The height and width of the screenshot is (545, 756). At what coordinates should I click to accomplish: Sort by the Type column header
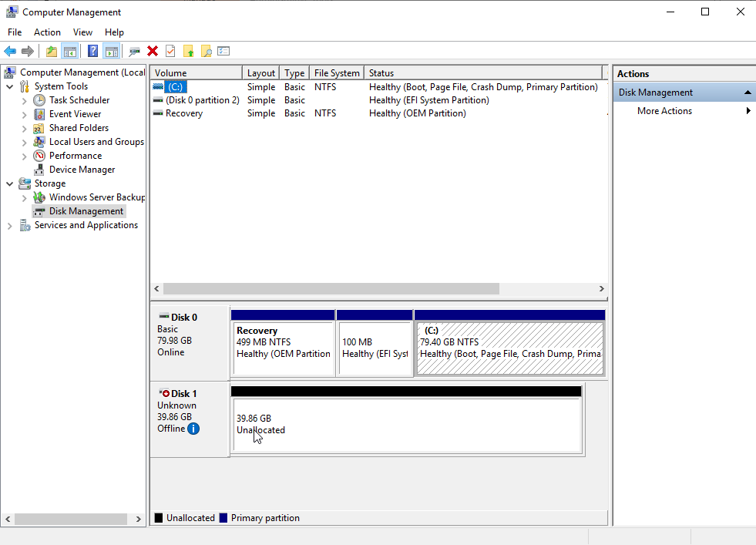point(294,72)
